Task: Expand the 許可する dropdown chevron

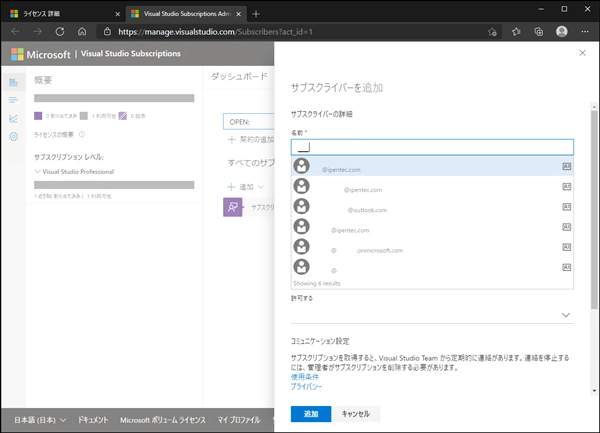Action: point(566,315)
